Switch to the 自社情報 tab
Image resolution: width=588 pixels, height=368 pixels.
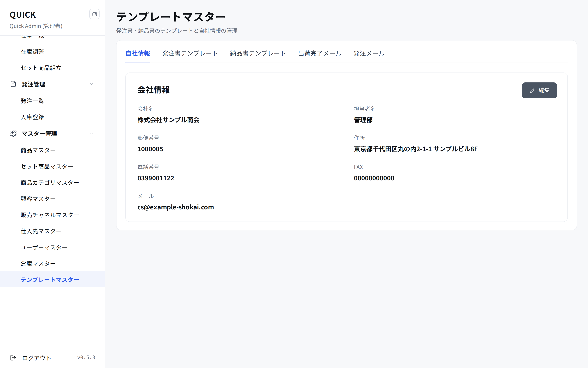[138, 53]
